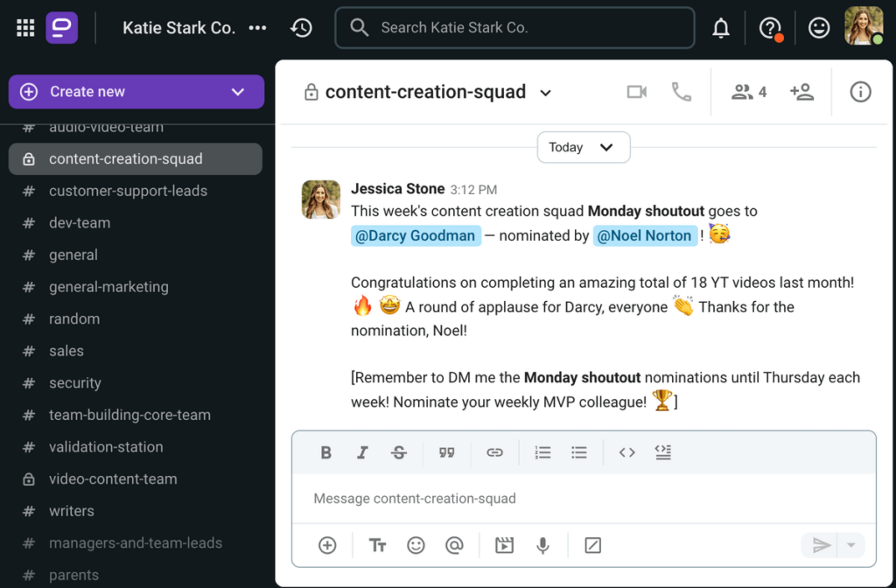Open the dev-team channel
The image size is (896, 588).
[80, 223]
